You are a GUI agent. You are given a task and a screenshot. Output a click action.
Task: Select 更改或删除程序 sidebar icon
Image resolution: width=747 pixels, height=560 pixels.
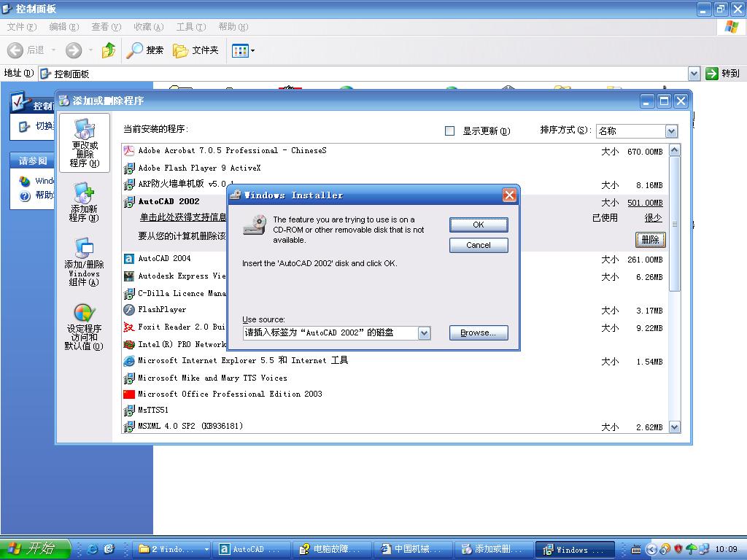[x=85, y=144]
